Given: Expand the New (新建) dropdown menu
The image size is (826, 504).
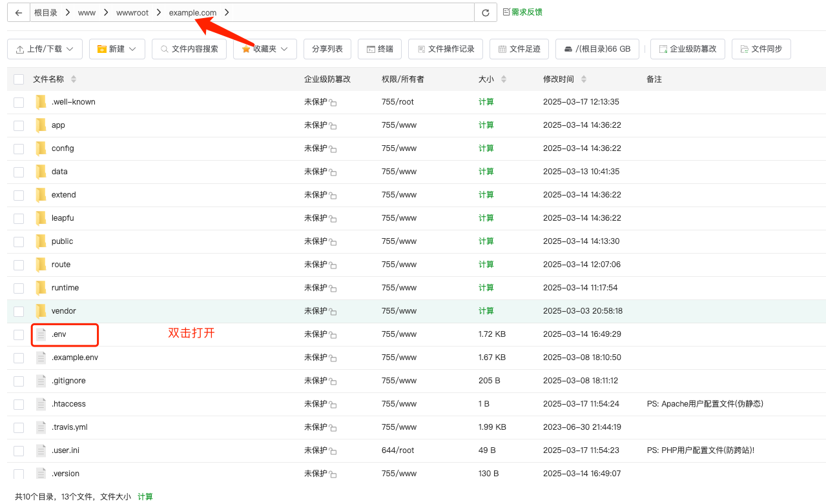Looking at the screenshot, I should (x=116, y=49).
